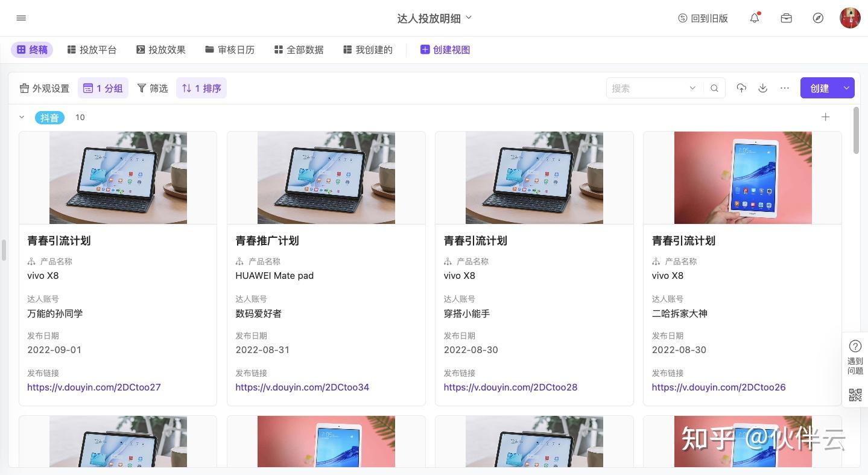Click the 青春推广计划 card title

267,240
